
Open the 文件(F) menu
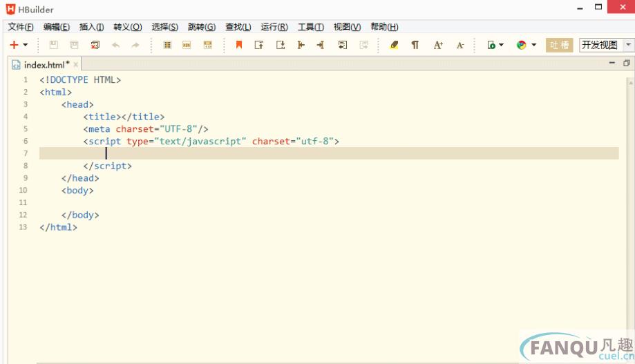point(21,27)
